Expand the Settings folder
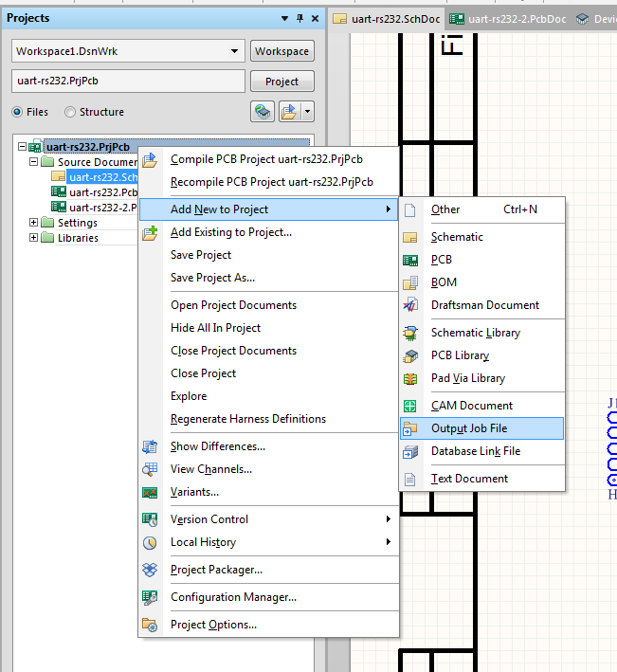The image size is (617, 672). (x=33, y=223)
